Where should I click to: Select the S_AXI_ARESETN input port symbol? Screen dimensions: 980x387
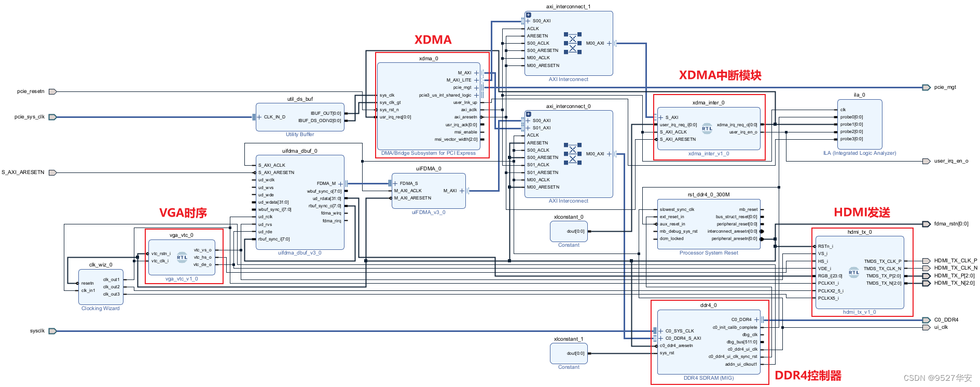point(52,172)
